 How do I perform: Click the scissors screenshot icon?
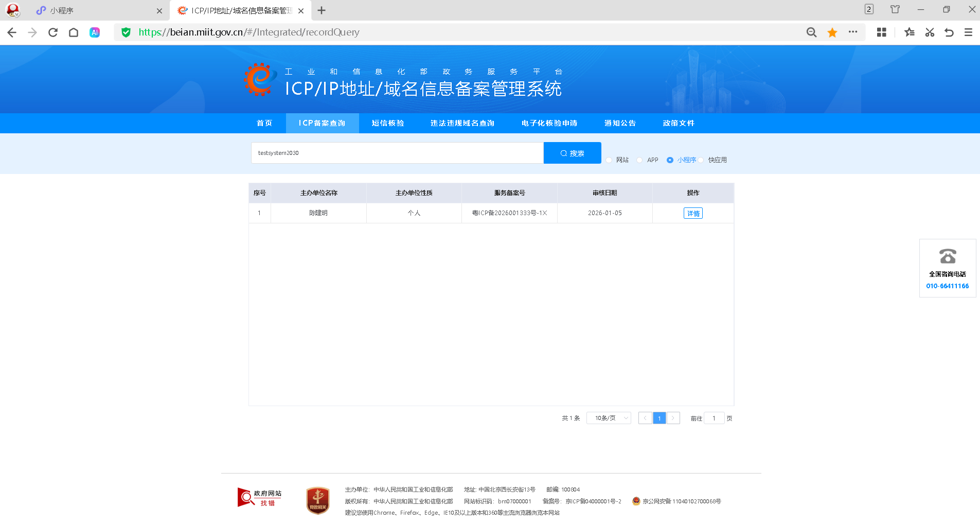point(930,32)
